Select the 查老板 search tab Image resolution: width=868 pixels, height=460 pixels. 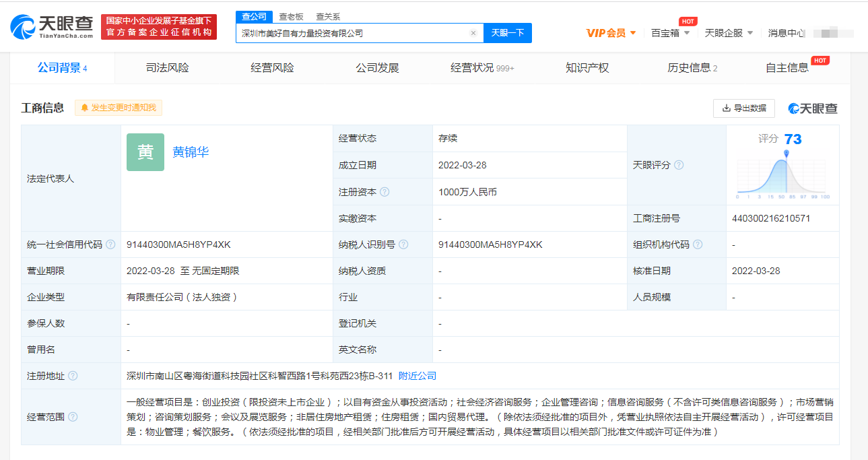pos(291,17)
